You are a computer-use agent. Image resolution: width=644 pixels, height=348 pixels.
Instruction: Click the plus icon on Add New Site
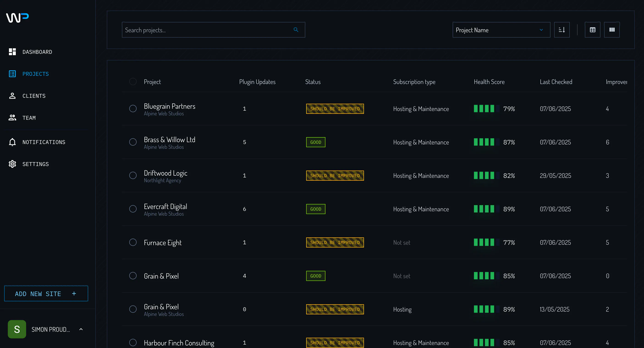pos(74,294)
